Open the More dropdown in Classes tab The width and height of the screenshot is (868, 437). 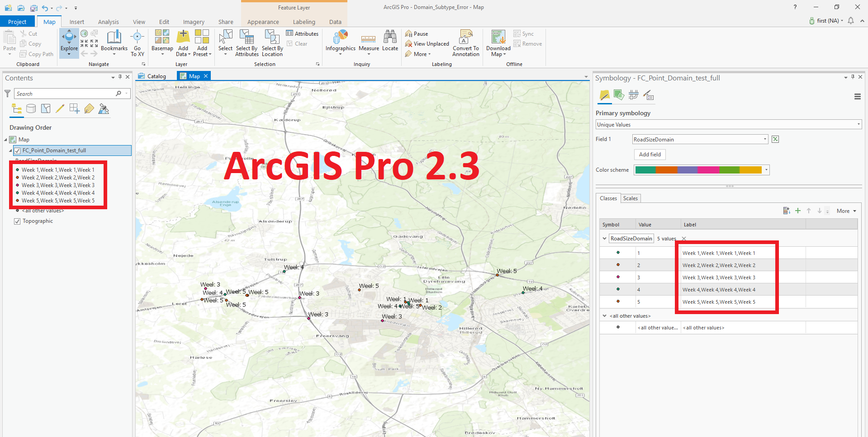[x=846, y=211]
